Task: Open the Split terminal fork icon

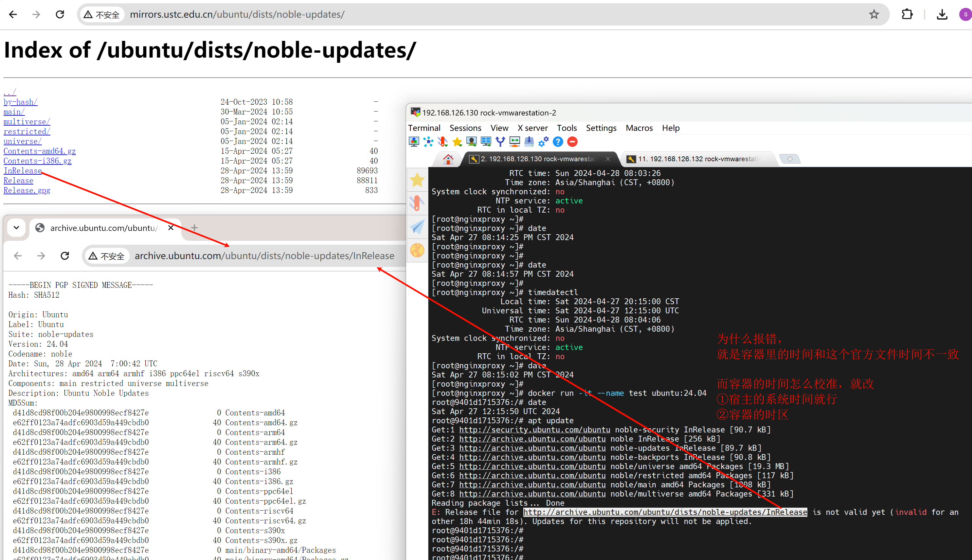Action: pos(500,142)
